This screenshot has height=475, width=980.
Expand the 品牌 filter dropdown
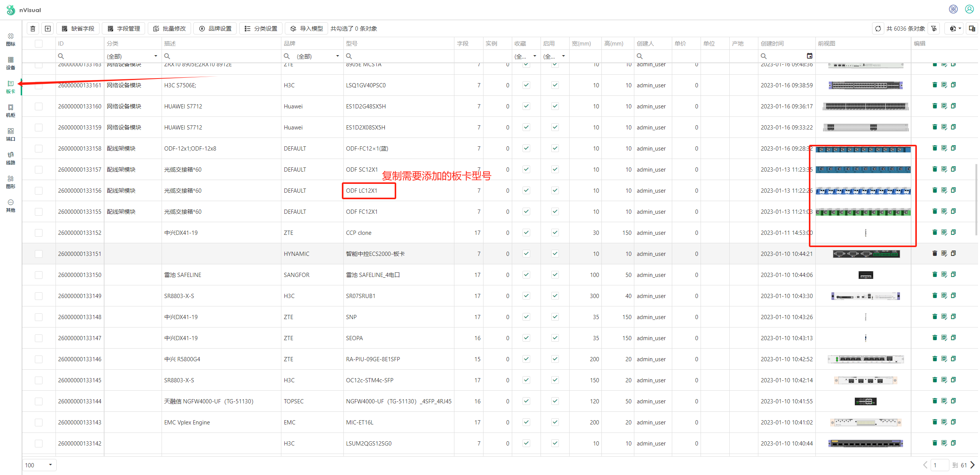[x=337, y=56]
